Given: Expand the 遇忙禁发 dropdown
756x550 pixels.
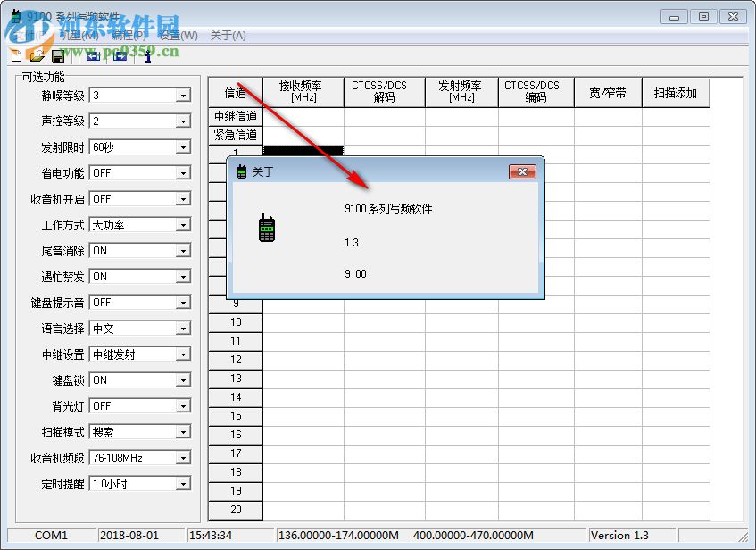Looking at the screenshot, I should (x=183, y=277).
